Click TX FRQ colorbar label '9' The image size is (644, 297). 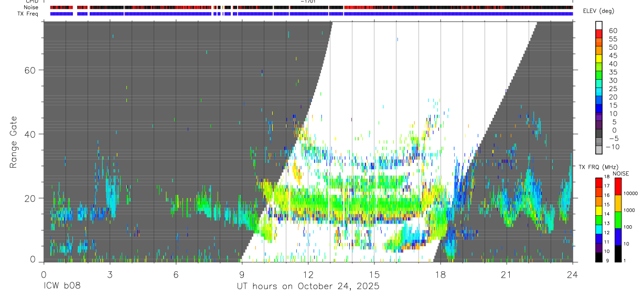pyautogui.click(x=607, y=261)
